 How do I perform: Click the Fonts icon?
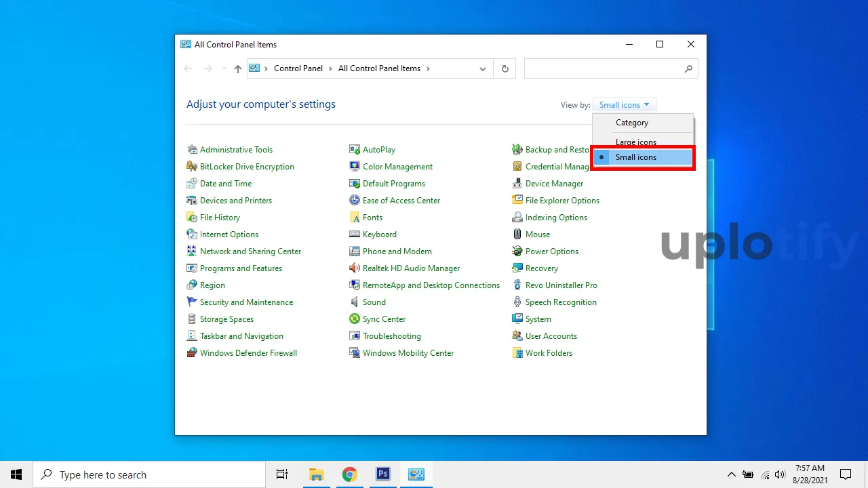pos(355,218)
